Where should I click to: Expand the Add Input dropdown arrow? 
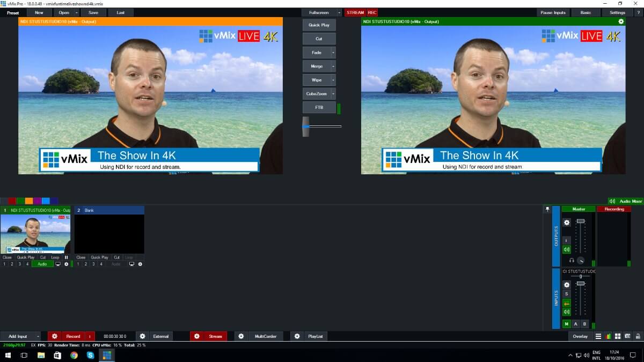(39, 336)
